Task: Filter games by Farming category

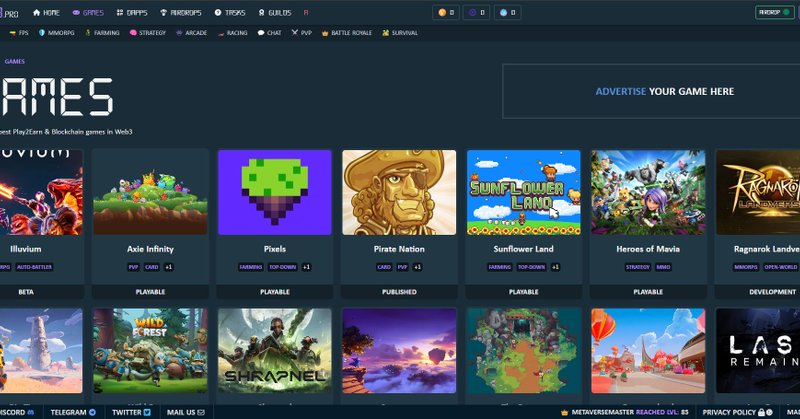Action: [x=102, y=33]
